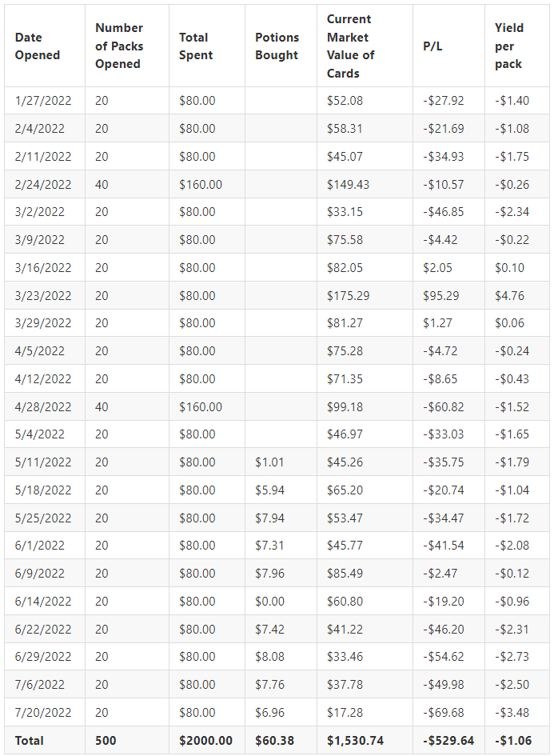The height and width of the screenshot is (756, 554).
Task: Select the $175.29 market value cell
Action: click(365, 295)
